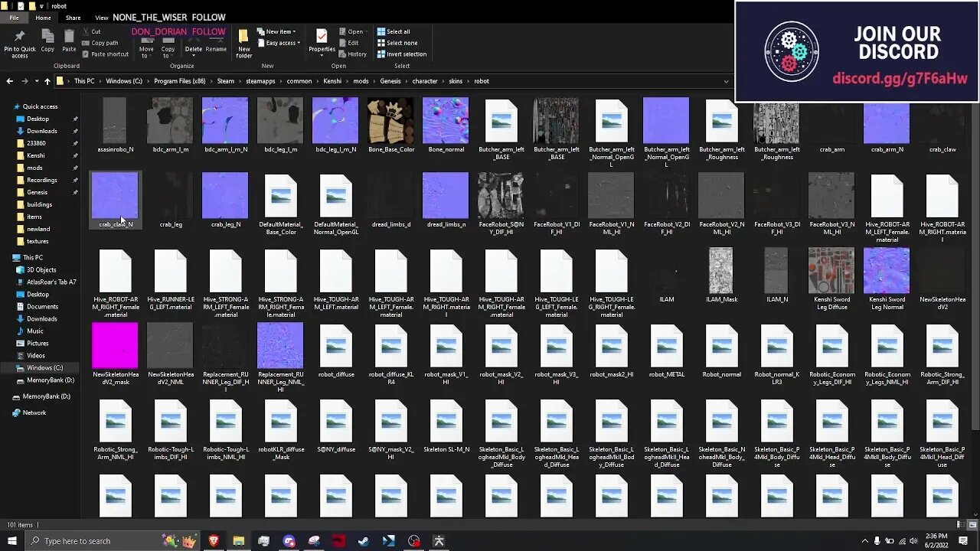Select the Kenshi Sword Leg Diffuse file

[x=831, y=279]
